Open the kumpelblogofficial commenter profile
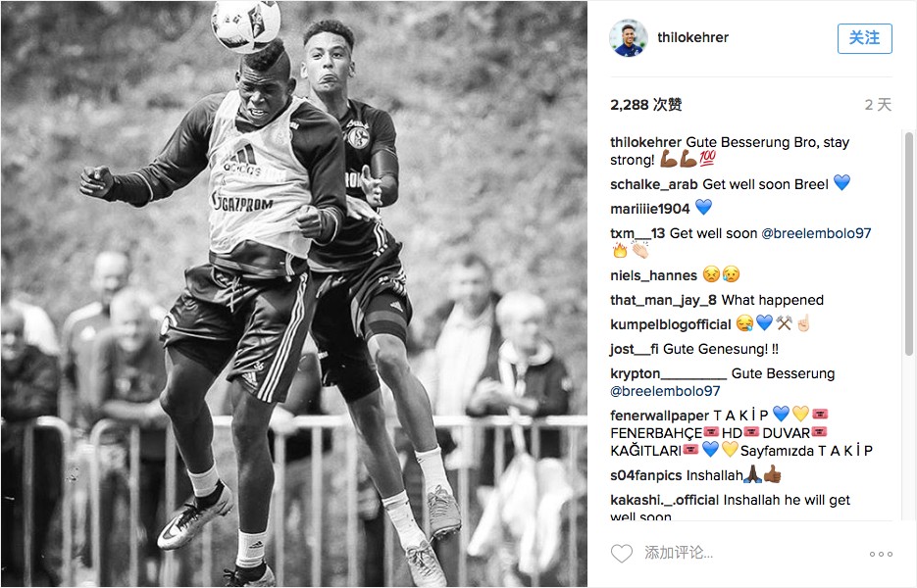 click(x=670, y=324)
